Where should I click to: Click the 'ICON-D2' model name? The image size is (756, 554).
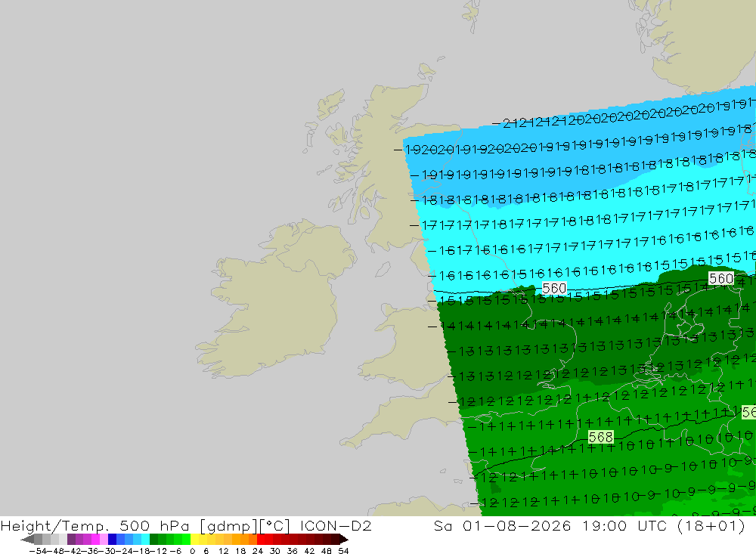(336, 525)
